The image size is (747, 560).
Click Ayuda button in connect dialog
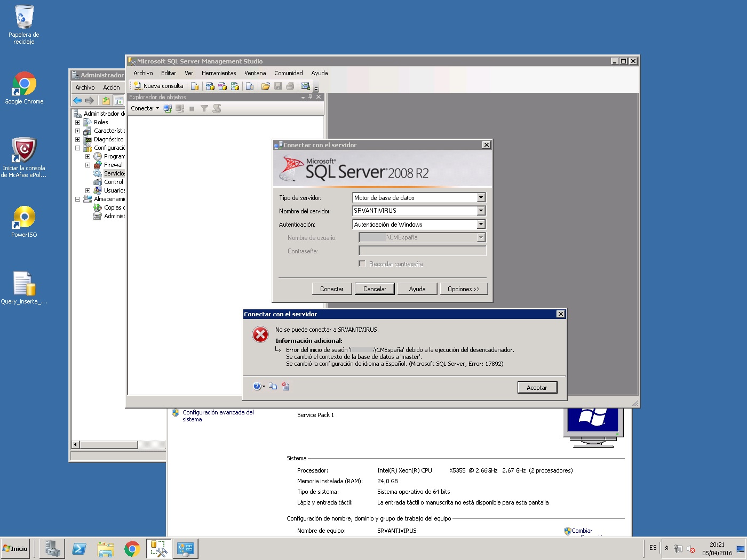point(417,289)
